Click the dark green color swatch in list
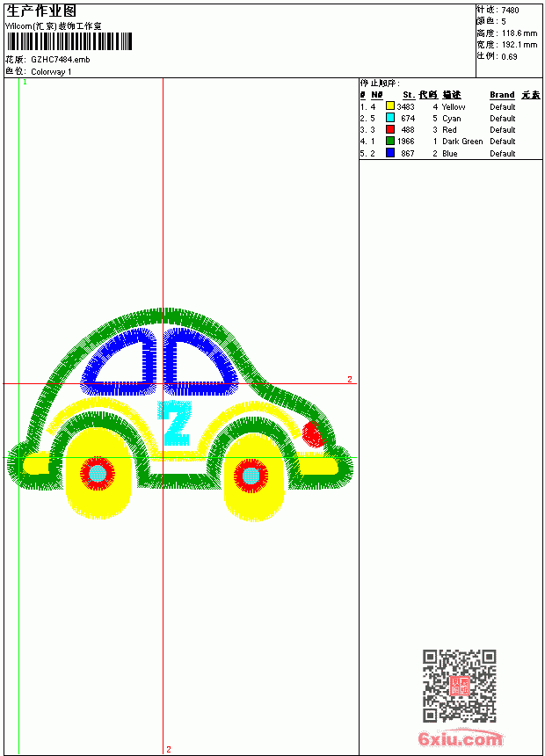Screen dimensions: 545x756 click(x=390, y=141)
